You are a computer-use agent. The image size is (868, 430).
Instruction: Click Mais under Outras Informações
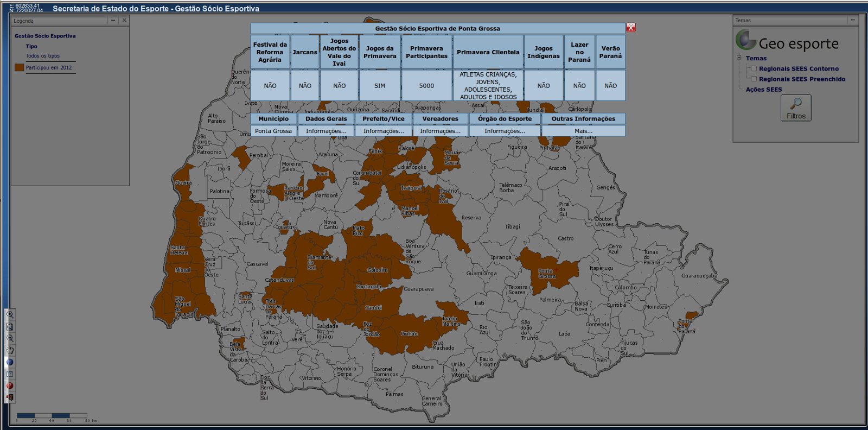point(583,131)
